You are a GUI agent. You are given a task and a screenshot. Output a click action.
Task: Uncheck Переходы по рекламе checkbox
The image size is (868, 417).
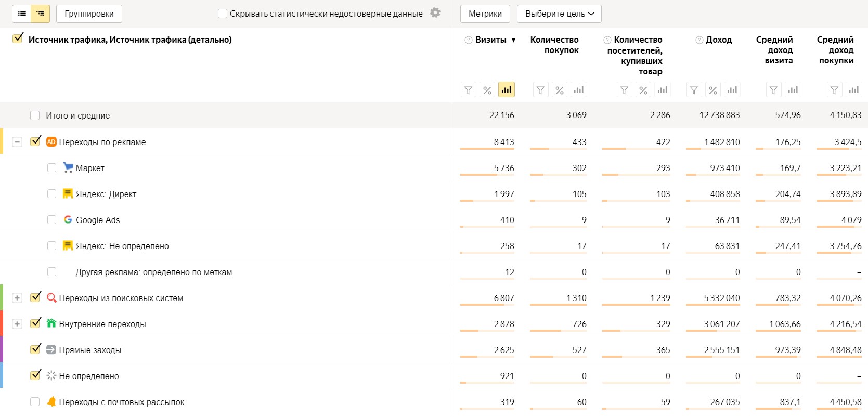point(35,141)
